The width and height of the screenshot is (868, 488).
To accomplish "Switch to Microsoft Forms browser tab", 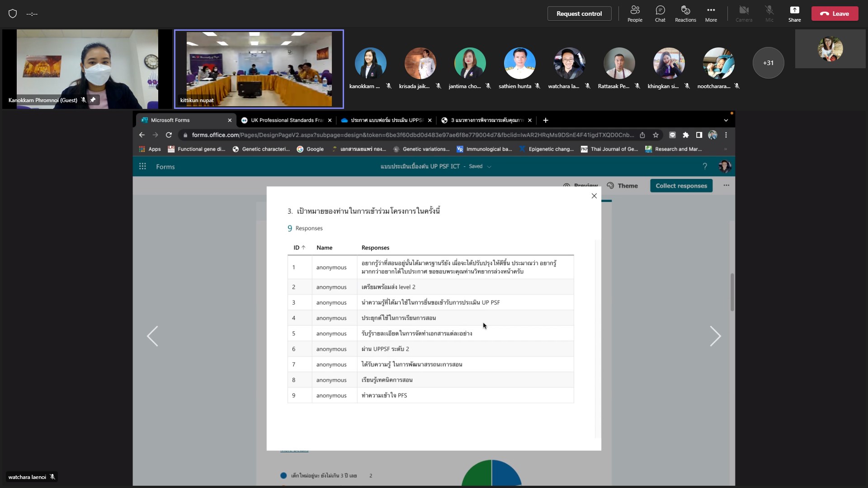I will tap(181, 120).
